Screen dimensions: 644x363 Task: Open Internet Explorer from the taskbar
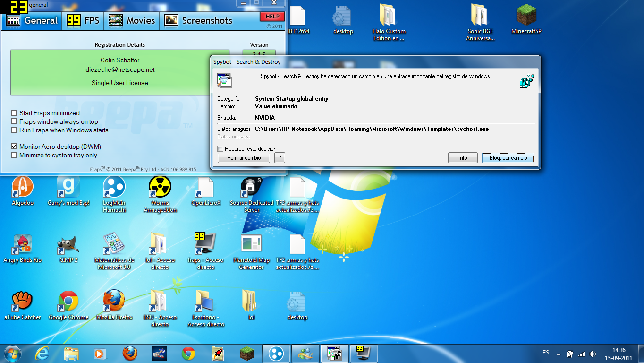[42, 354]
